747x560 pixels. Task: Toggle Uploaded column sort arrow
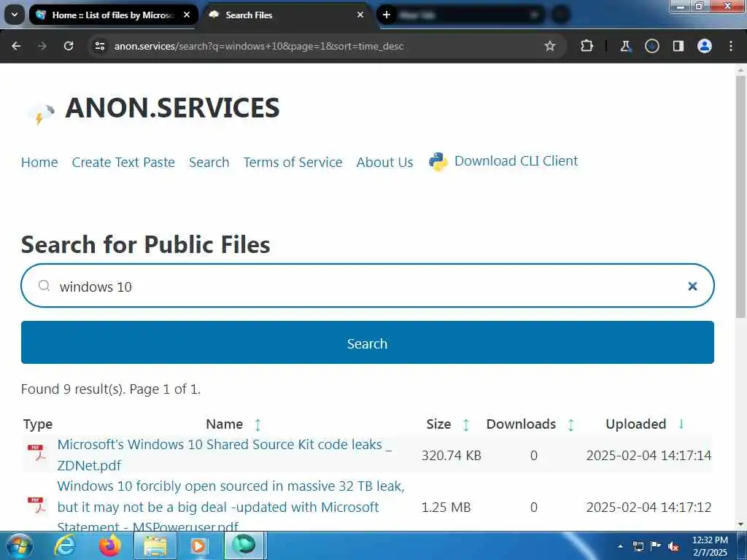681,424
